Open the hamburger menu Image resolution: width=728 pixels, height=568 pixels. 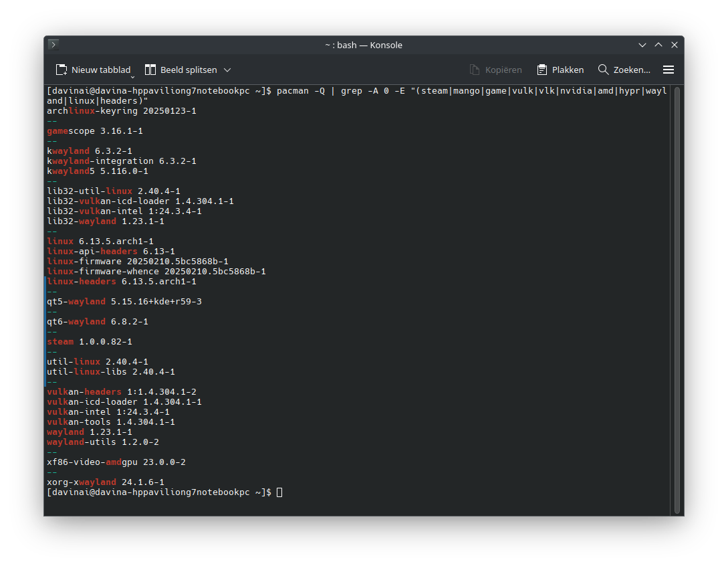pyautogui.click(x=669, y=70)
